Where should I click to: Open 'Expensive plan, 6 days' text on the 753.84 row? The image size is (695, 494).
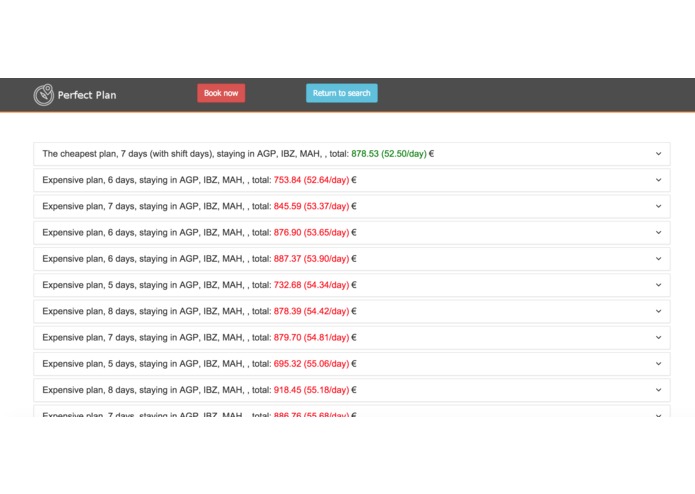(x=89, y=180)
